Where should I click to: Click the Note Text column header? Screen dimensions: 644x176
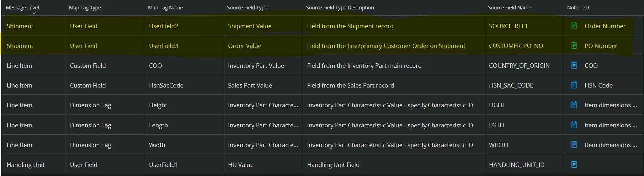pos(578,8)
